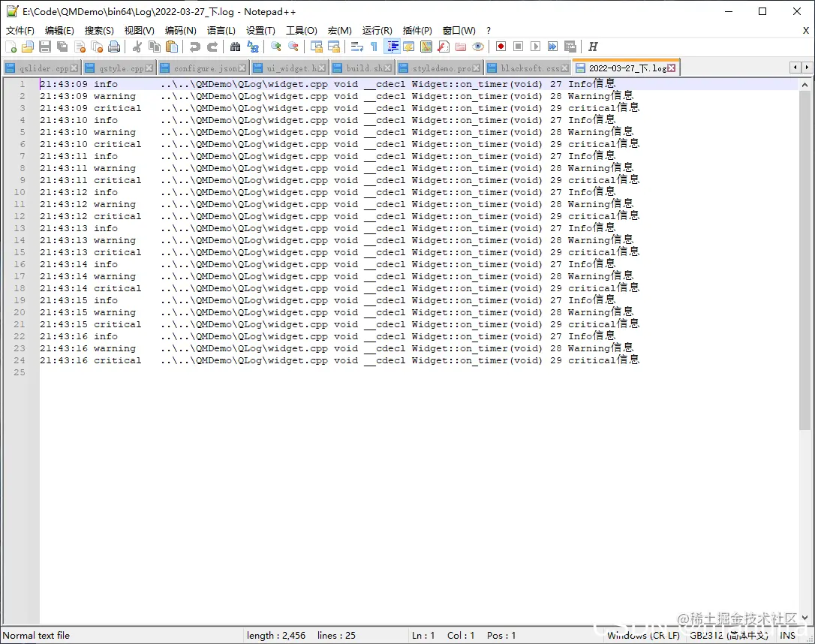This screenshot has width=815, height=644.
Task: Copy selection with toolbar icon
Action: (155, 47)
